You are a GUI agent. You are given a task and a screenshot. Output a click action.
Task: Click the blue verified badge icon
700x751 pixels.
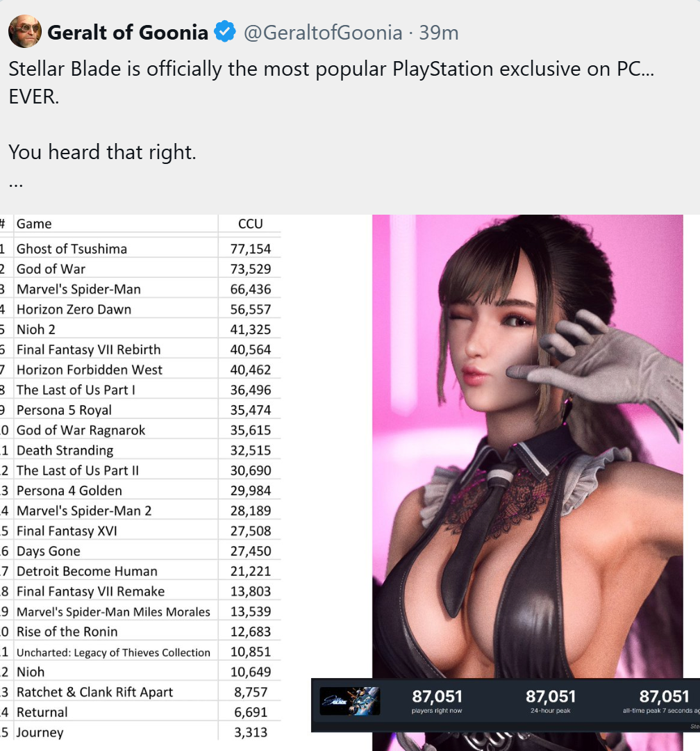(x=224, y=32)
